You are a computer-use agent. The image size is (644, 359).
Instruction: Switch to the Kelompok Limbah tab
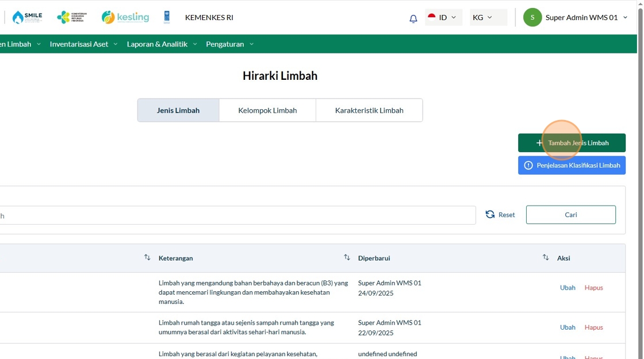coord(267,110)
